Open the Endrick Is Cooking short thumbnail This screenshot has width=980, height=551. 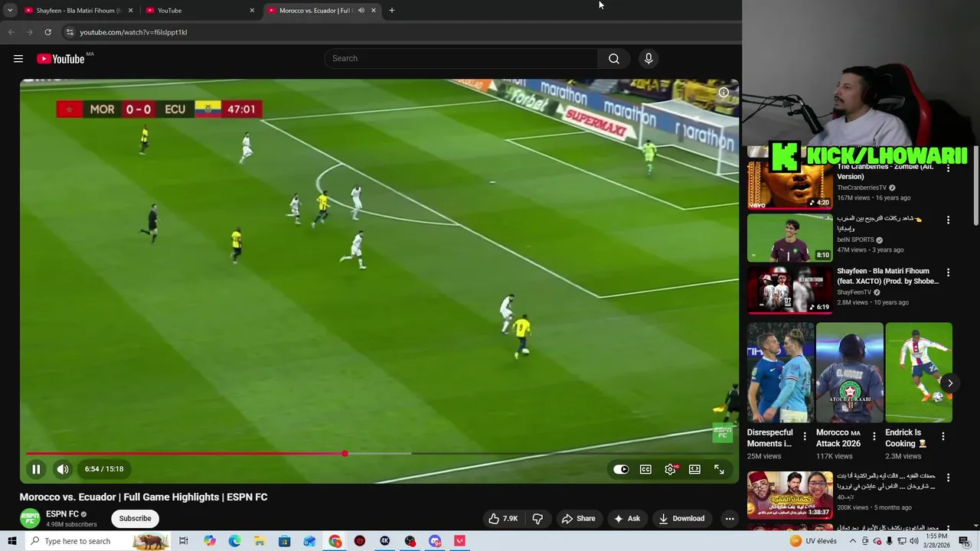click(x=919, y=373)
